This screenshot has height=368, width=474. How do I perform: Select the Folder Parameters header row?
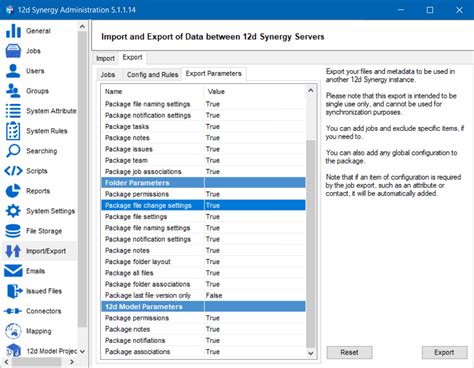coord(203,183)
